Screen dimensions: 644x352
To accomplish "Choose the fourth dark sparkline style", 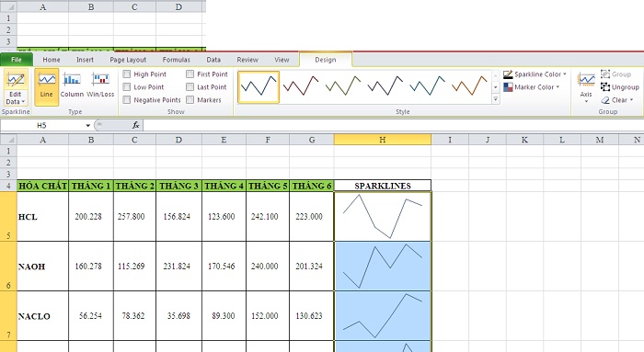I will 385,86.
